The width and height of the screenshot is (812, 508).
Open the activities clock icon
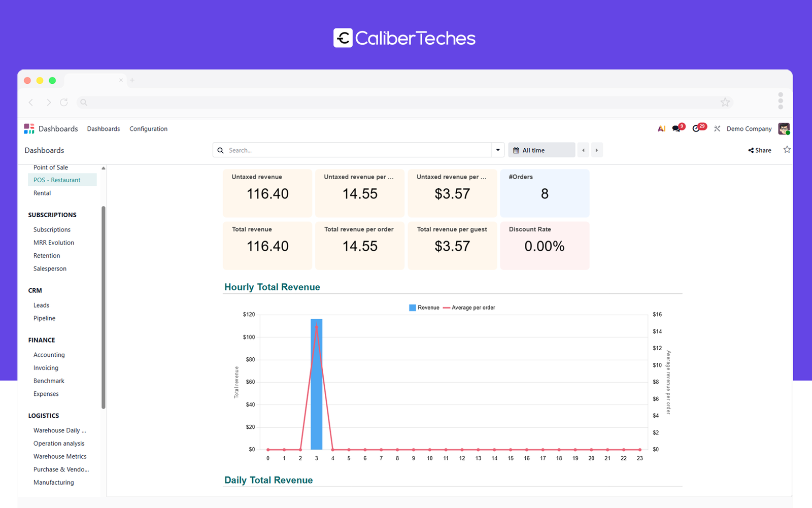pyautogui.click(x=697, y=129)
